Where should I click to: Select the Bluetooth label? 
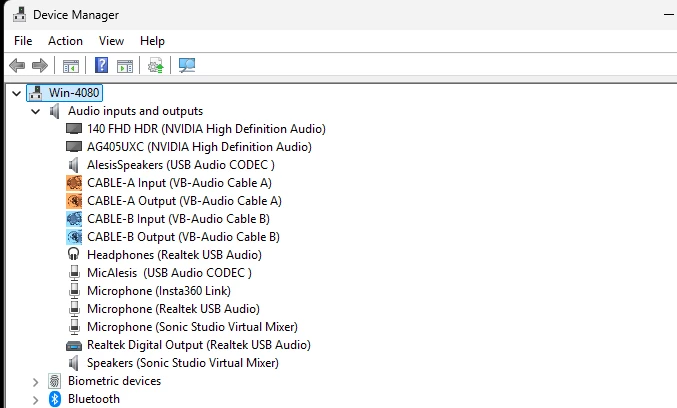94,399
